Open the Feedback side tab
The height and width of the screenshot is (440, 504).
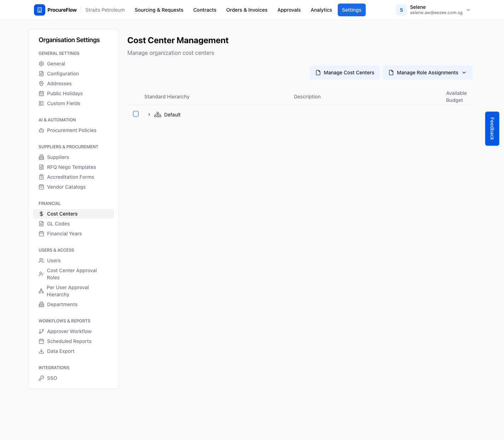coord(492,128)
